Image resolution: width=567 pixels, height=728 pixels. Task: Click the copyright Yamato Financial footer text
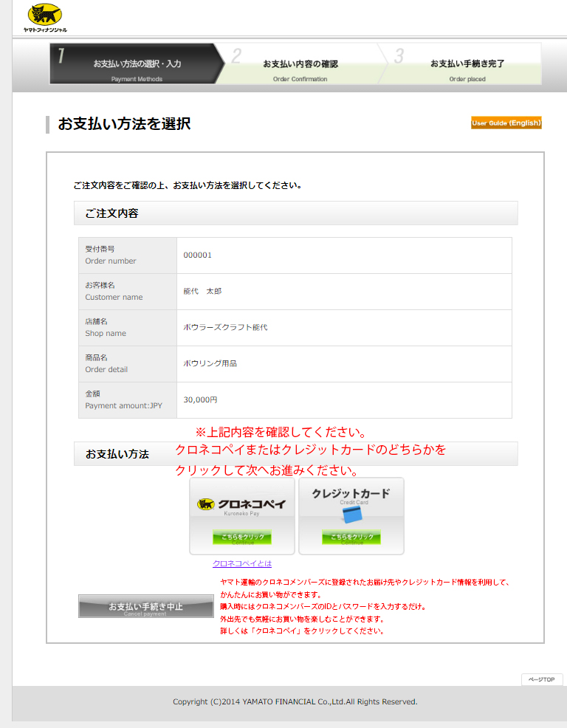click(295, 701)
